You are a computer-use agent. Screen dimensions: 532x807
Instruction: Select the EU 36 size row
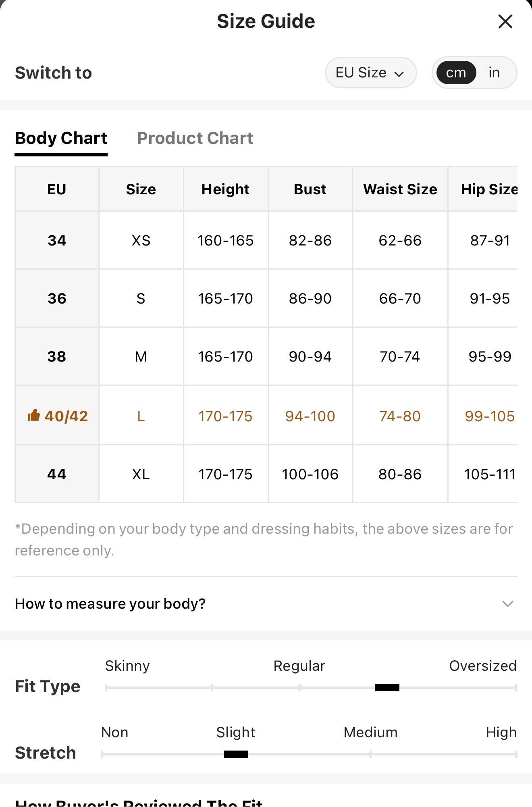(x=266, y=298)
